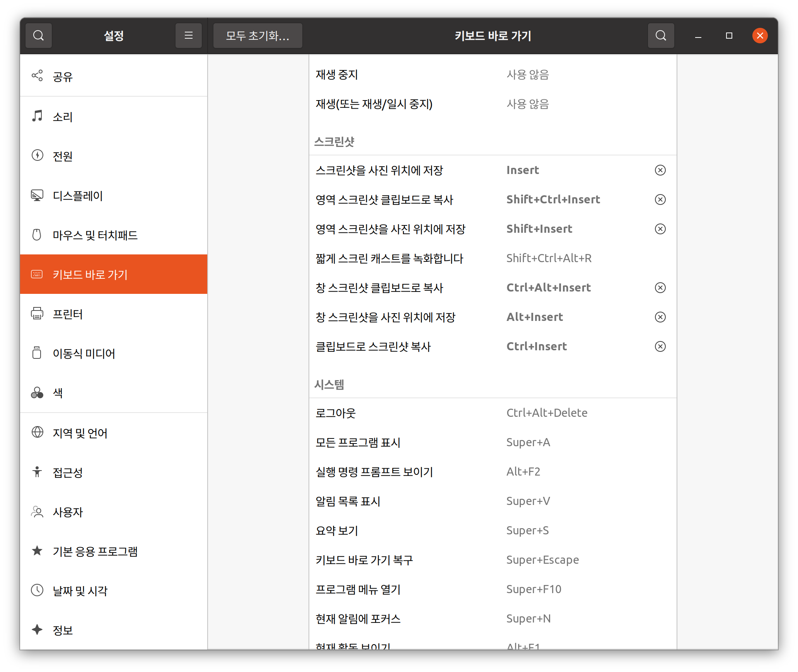The height and width of the screenshot is (672, 798).
Task: Reset the Insert screenshot shortcut
Action: tap(660, 170)
